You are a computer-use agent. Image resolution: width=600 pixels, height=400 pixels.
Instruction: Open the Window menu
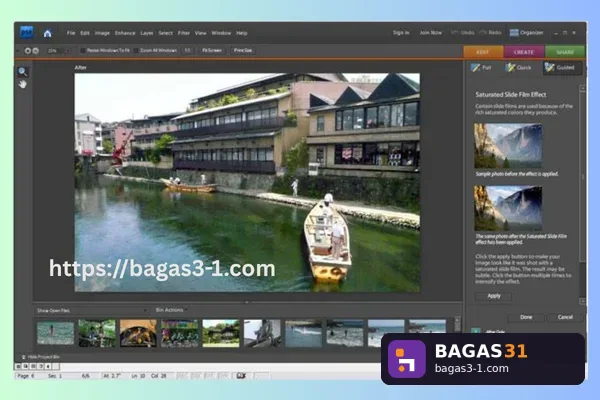point(221,33)
